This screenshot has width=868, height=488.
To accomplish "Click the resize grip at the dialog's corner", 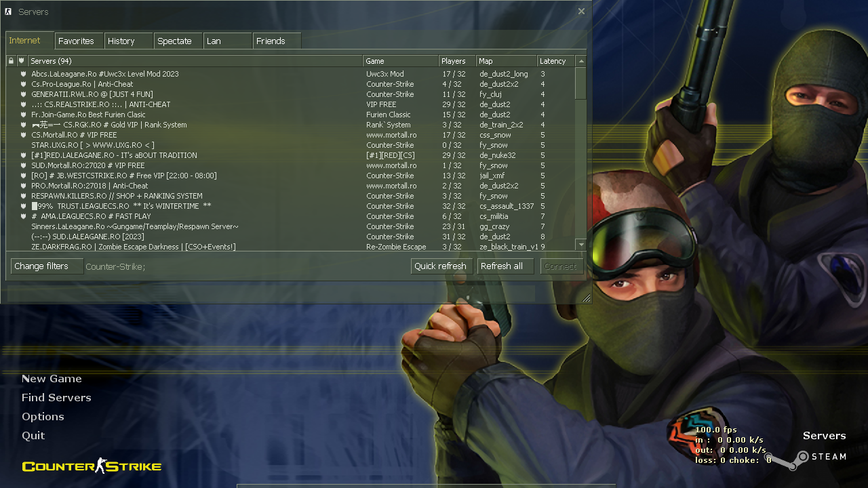I will coord(586,297).
